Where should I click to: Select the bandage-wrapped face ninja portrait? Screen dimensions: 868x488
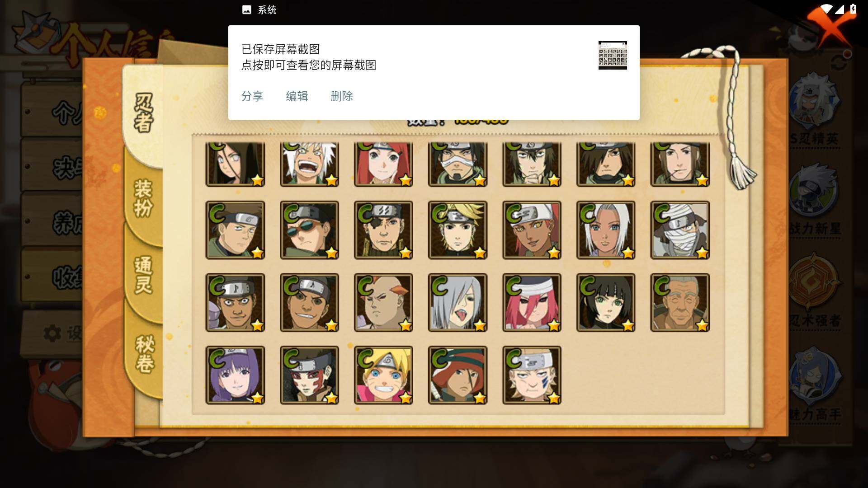coord(680,230)
